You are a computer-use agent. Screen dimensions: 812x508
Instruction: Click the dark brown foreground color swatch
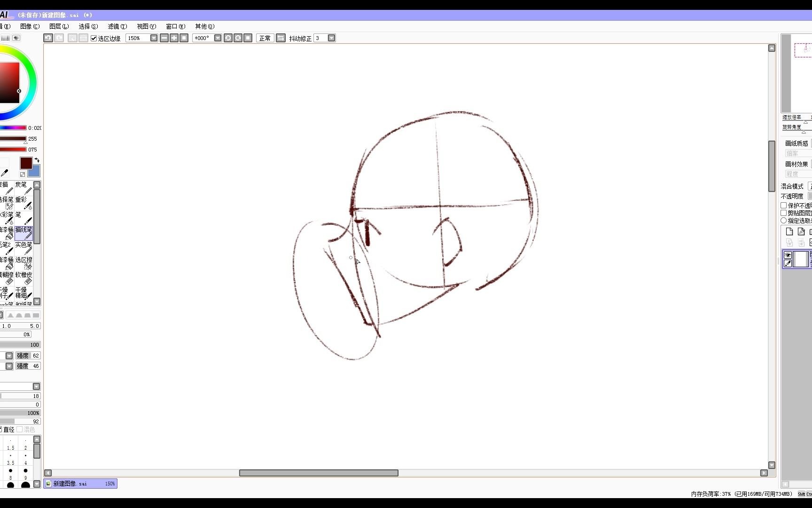click(x=26, y=163)
